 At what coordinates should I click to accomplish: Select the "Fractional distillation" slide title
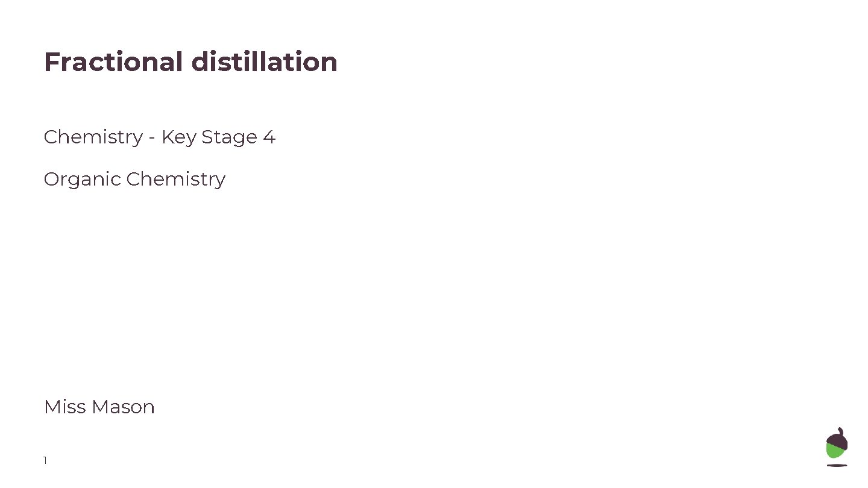click(190, 62)
